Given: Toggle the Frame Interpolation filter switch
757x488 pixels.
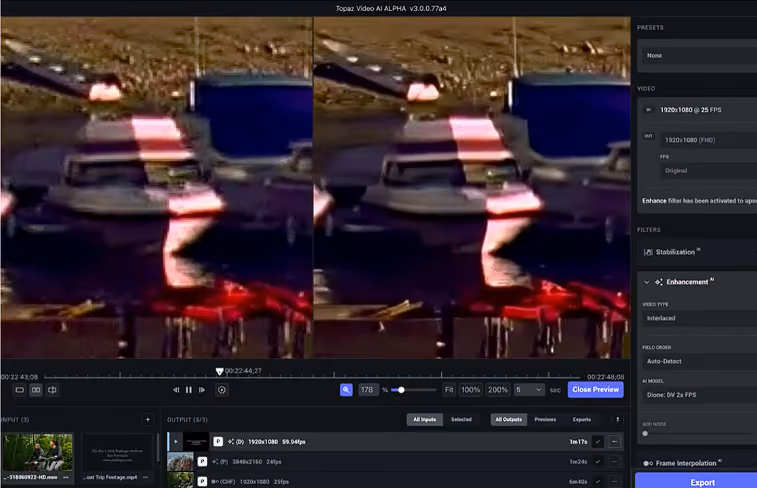Looking at the screenshot, I should click(648, 463).
